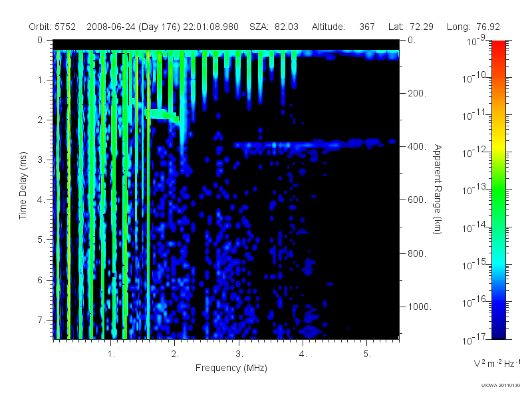Click the 'V² m⁻² Hz⁻¹' units label
The image size is (532, 399).
tap(497, 363)
